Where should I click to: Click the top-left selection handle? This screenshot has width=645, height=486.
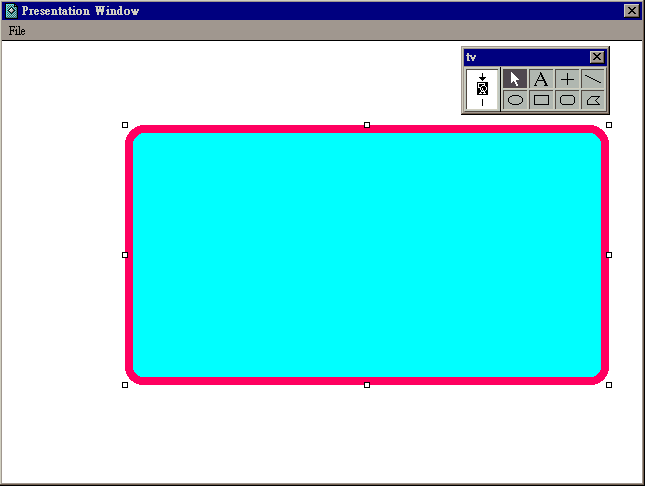click(125, 125)
